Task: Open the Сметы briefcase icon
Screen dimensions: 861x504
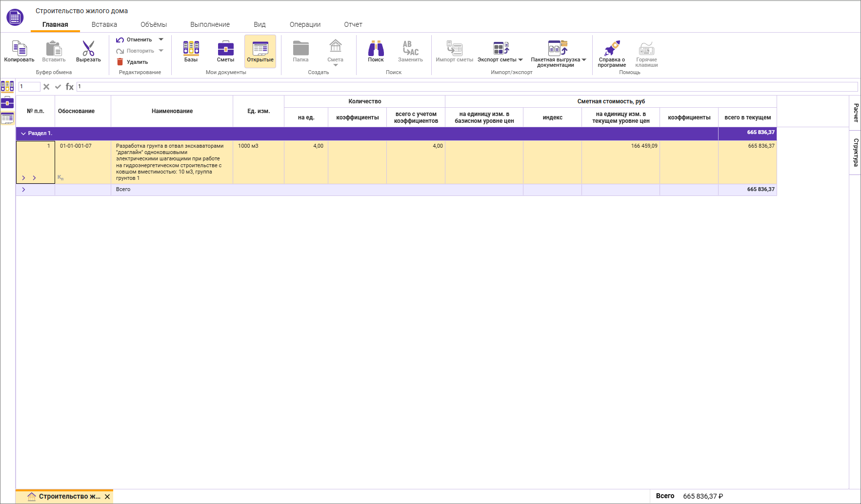Action: (x=225, y=49)
